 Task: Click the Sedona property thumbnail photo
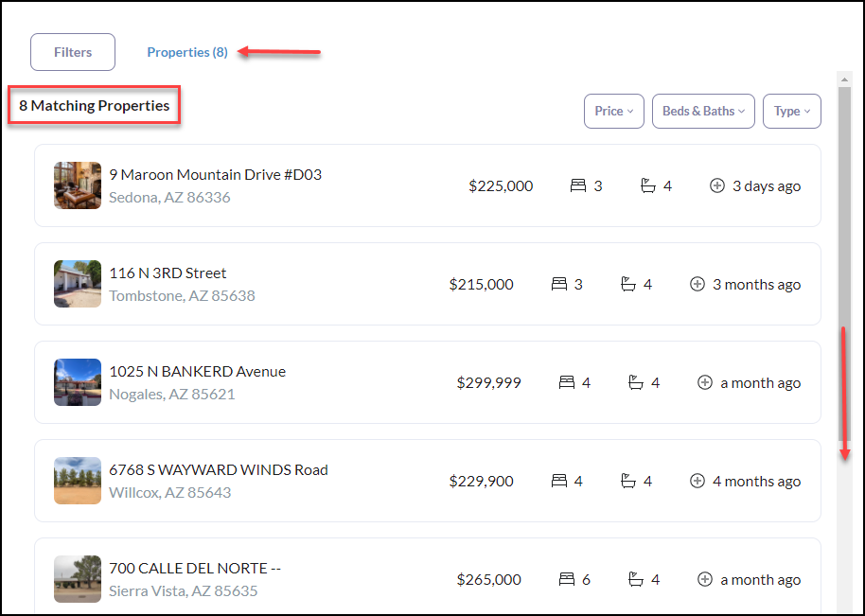78,185
